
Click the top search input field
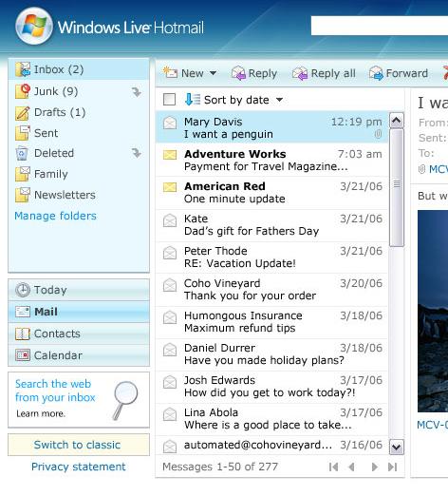[x=380, y=26]
